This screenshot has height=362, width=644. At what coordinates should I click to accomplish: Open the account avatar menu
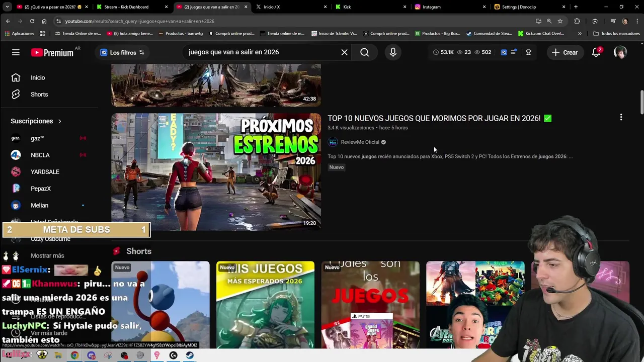coord(620,52)
